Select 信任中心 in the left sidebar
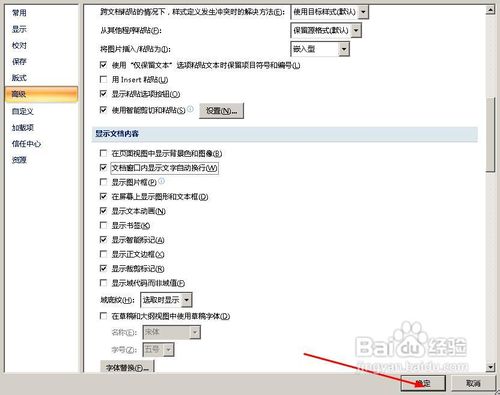This screenshot has height=395, width=500. coord(26,144)
